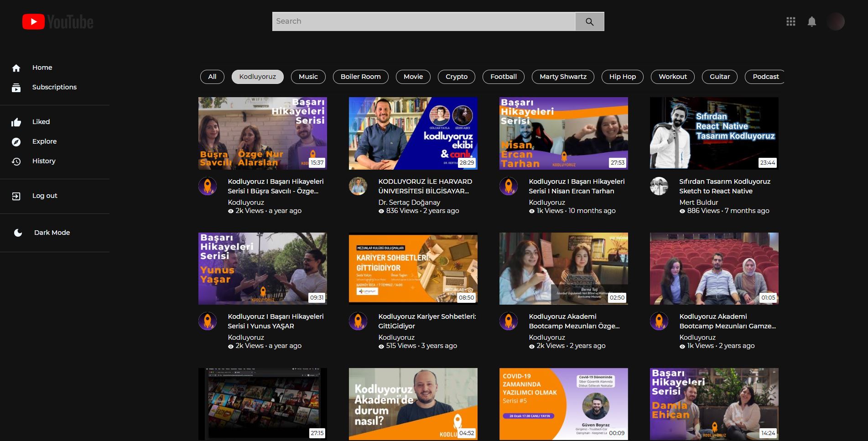
Task: Switch to the Music category tab
Action: click(x=308, y=77)
